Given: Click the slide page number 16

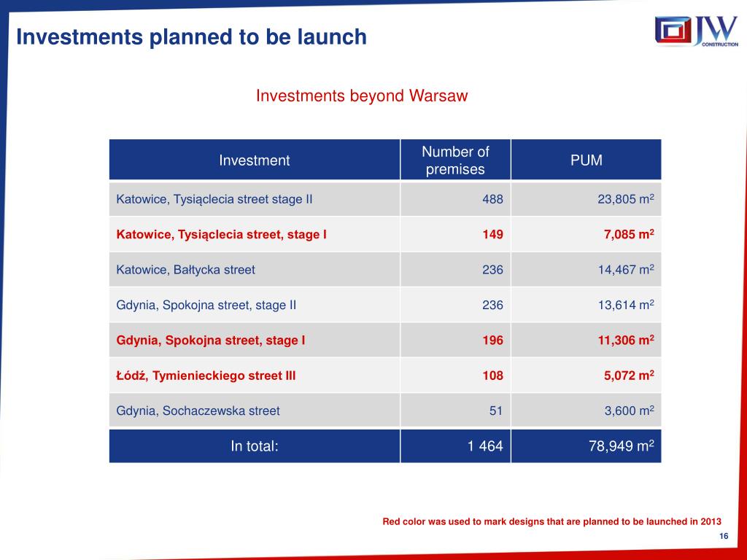Looking at the screenshot, I should (x=724, y=536).
